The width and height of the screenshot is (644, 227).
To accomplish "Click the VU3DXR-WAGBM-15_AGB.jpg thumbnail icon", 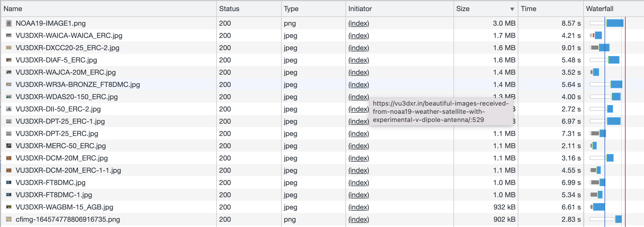I will tap(9, 207).
